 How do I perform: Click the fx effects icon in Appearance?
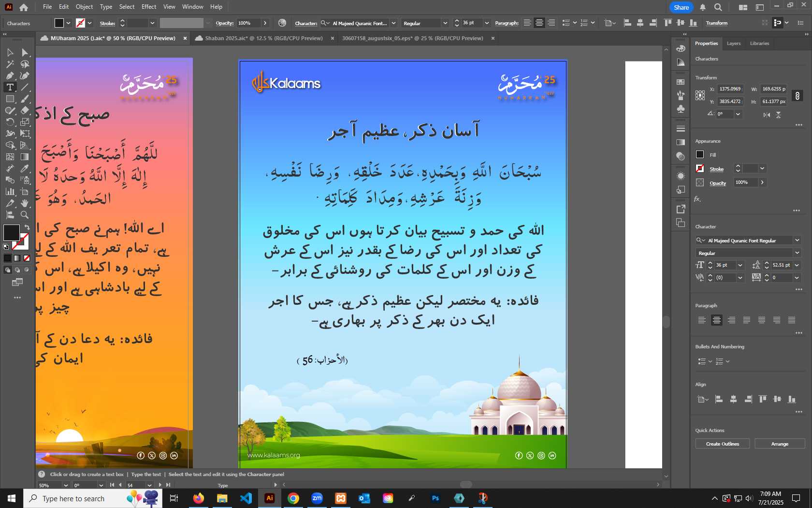click(697, 199)
